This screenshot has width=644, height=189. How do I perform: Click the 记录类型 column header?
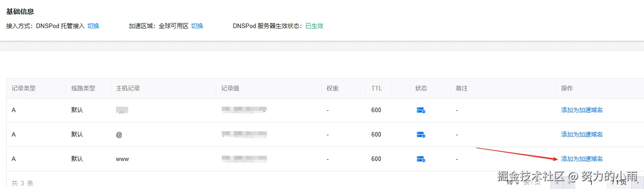pyautogui.click(x=23, y=88)
